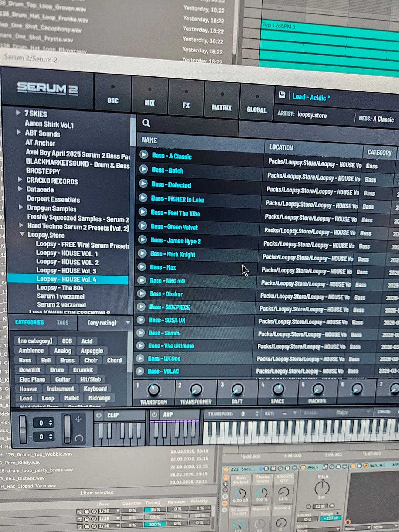399x532 pixels.
Task: Click the TRANSPOSE value stepper
Action: (x=257, y=413)
